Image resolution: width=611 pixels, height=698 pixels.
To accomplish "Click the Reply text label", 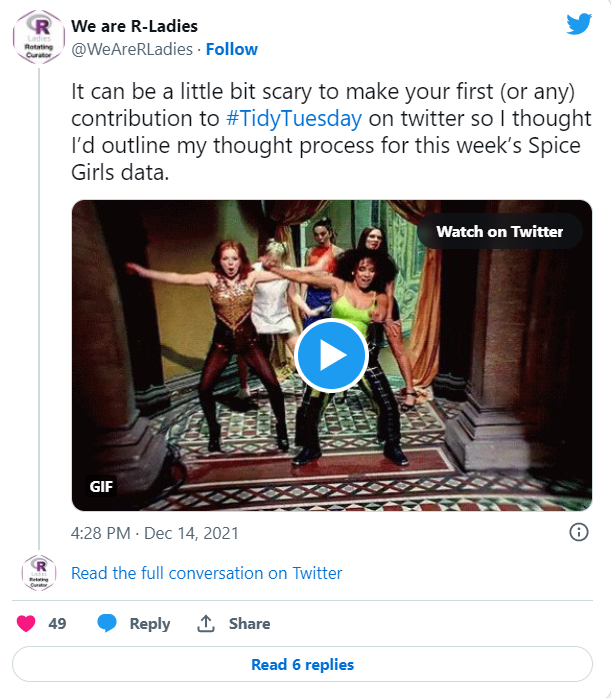I will coord(150,623).
